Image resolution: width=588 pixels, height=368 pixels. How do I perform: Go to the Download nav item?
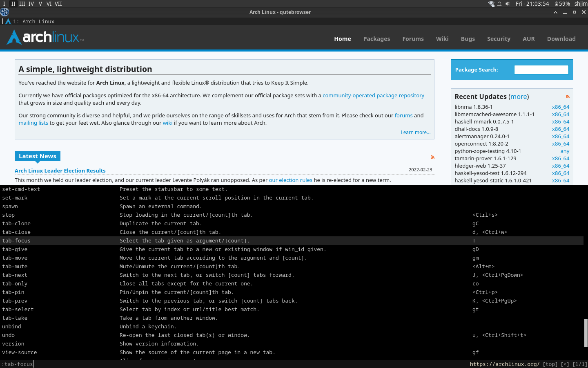[561, 39]
